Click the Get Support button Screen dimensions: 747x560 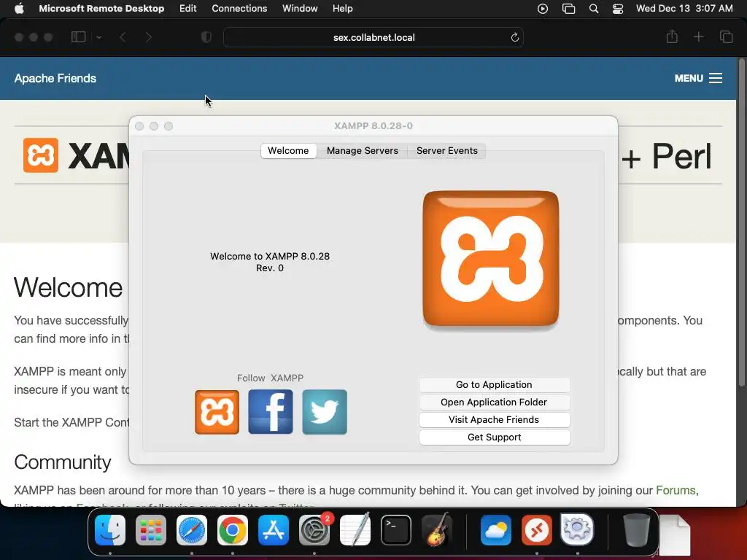(x=494, y=437)
